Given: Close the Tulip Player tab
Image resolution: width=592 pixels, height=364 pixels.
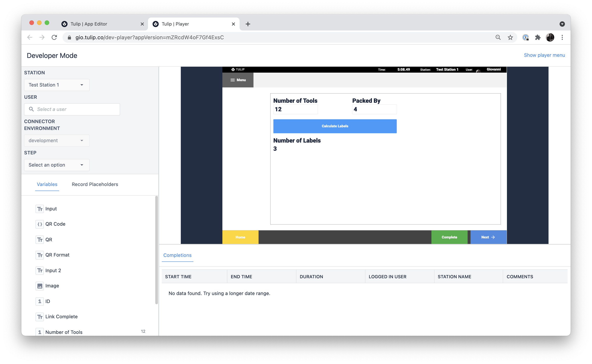Looking at the screenshot, I should pos(233,24).
